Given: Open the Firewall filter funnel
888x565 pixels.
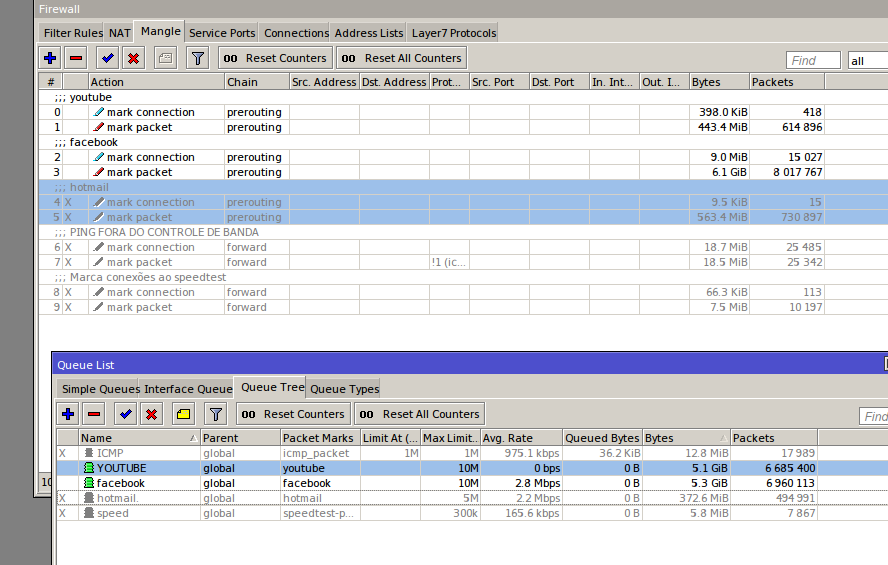Looking at the screenshot, I should (198, 58).
